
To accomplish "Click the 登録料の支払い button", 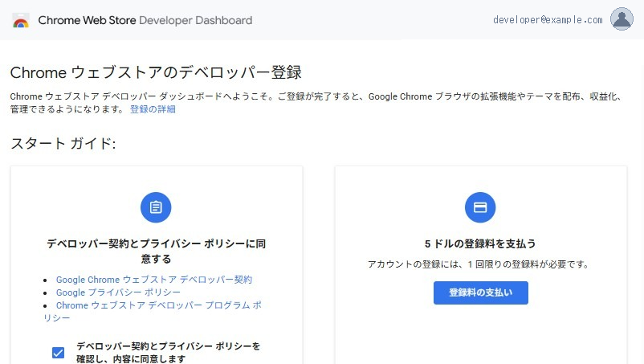I will point(480,292).
